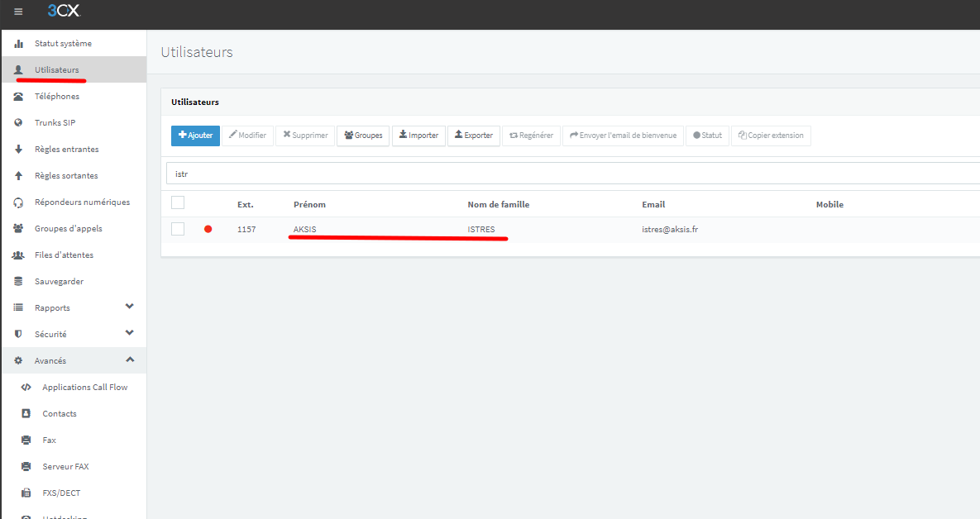Viewport: 980px width, 519px height.
Task: Focus the search field containing istr
Action: [x=572, y=174]
